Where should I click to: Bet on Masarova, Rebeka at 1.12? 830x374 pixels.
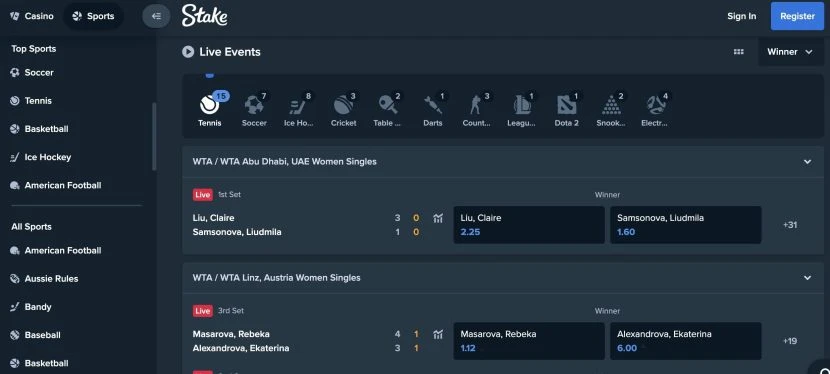(529, 341)
